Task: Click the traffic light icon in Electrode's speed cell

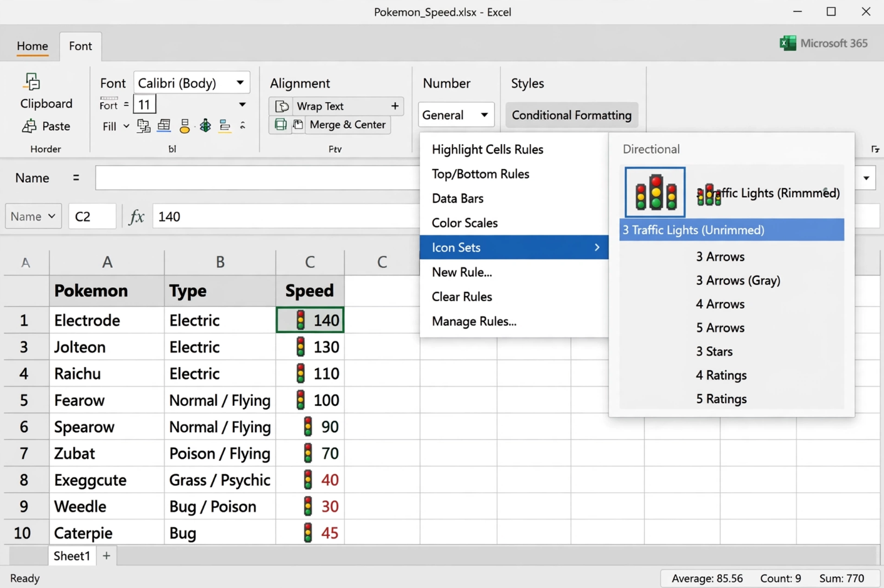Action: click(x=301, y=320)
